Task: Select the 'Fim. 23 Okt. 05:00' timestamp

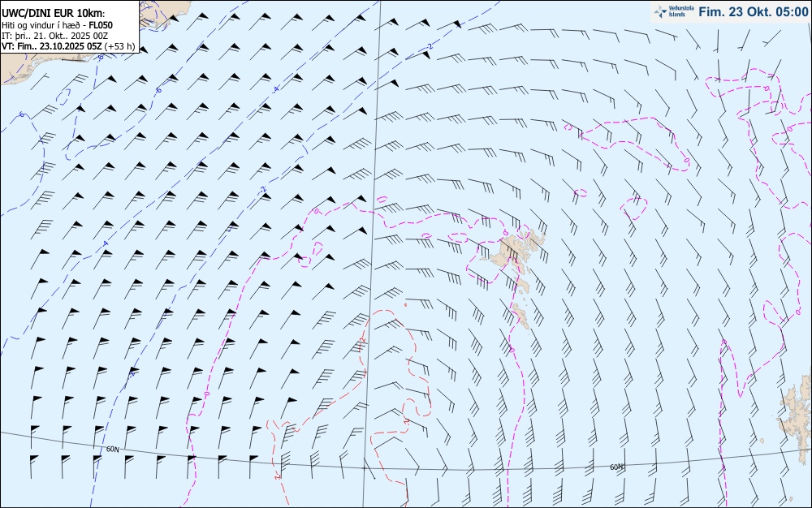Action: (753, 11)
